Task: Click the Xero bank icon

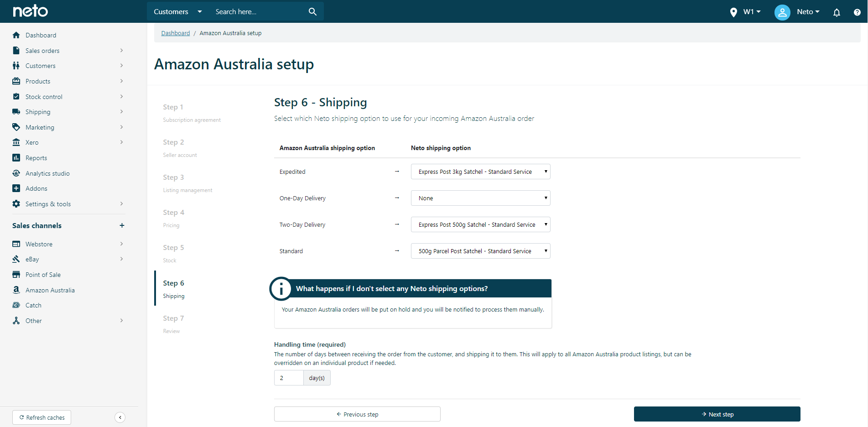Action: 16,142
